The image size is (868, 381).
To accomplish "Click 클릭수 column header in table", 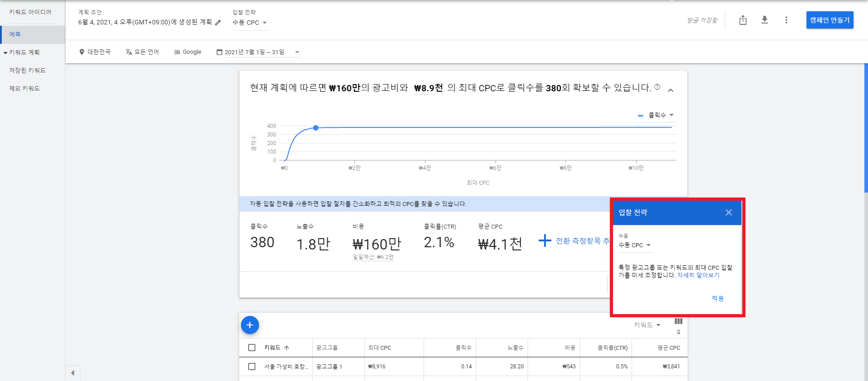I will [463, 348].
